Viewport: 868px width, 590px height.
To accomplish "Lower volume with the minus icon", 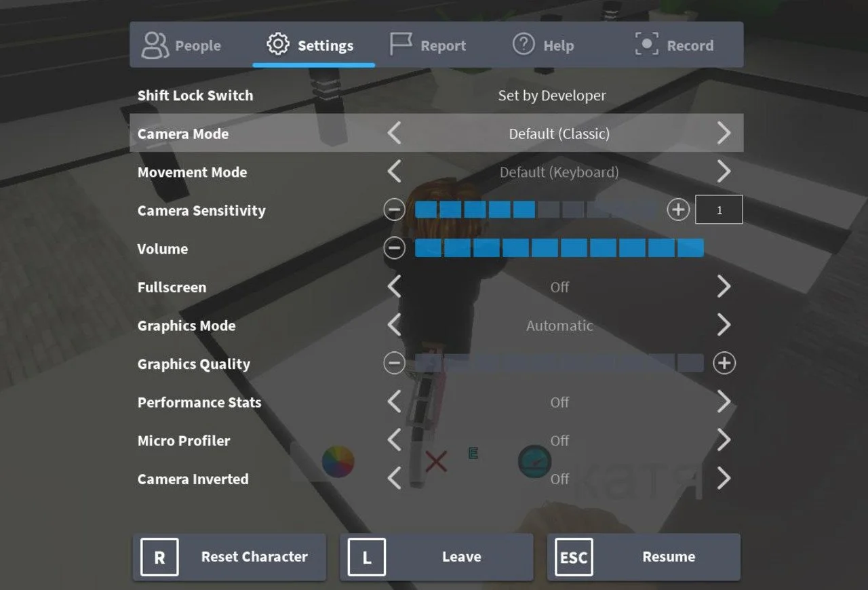I will pos(394,249).
